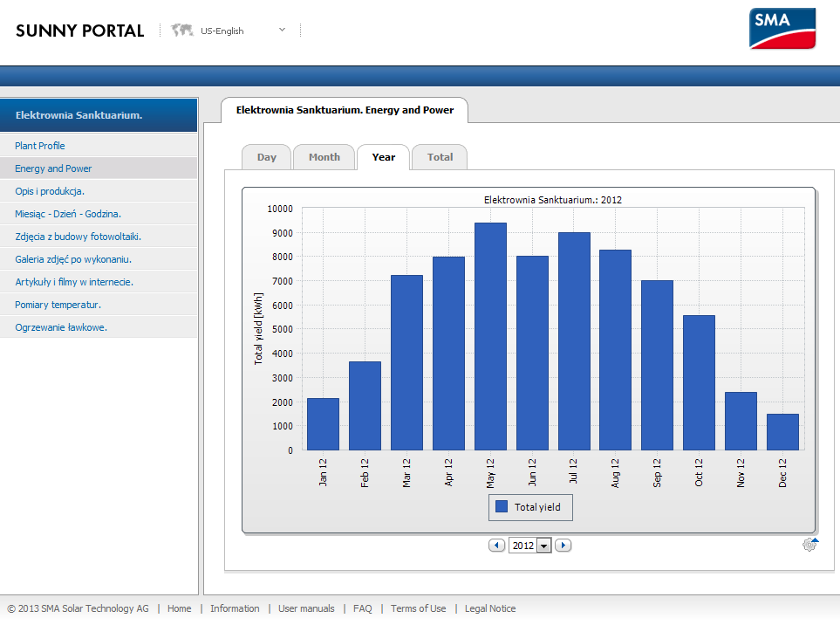This screenshot has width=840, height=625.
Task: Switch to the Day tab
Action: pyautogui.click(x=266, y=157)
